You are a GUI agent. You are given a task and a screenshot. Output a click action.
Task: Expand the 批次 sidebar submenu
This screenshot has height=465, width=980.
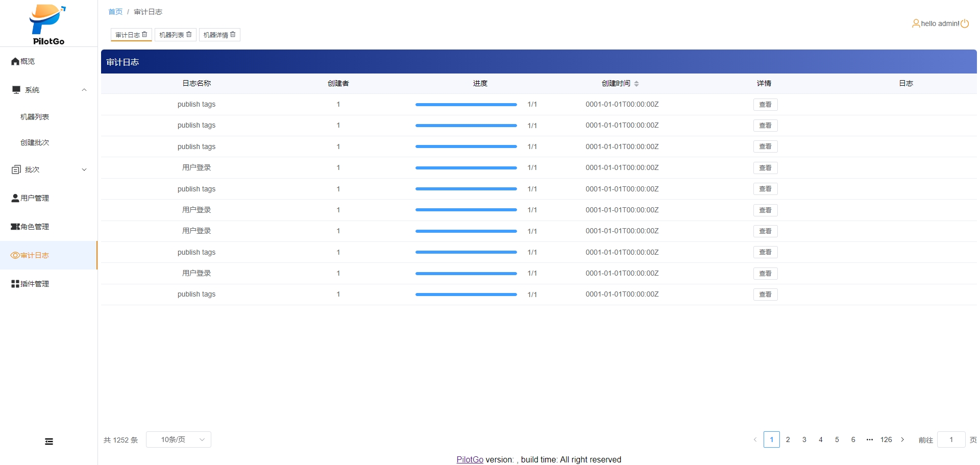[x=84, y=169]
